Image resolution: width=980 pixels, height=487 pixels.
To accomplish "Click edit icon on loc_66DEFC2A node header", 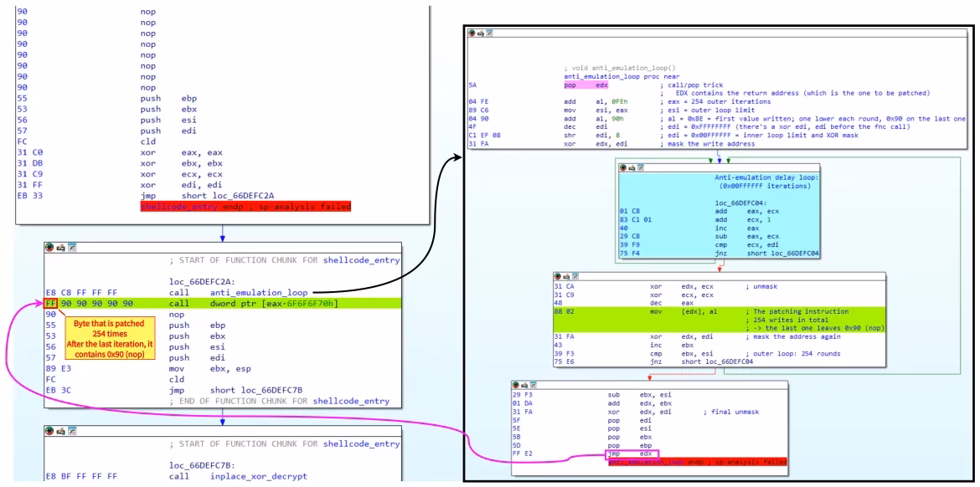I will (59, 248).
